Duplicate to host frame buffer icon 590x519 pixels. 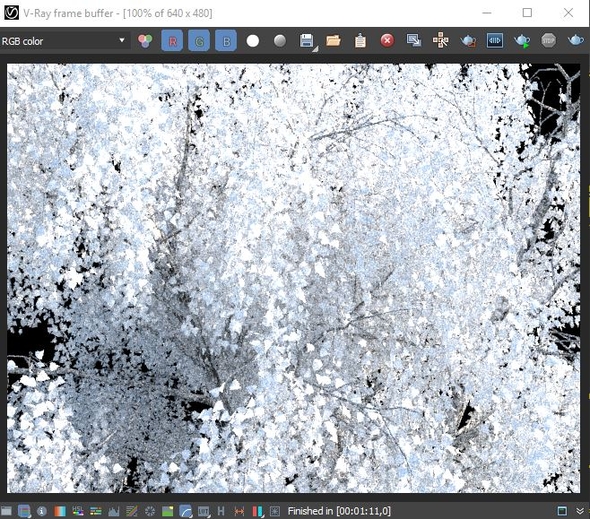pyautogui.click(x=414, y=40)
